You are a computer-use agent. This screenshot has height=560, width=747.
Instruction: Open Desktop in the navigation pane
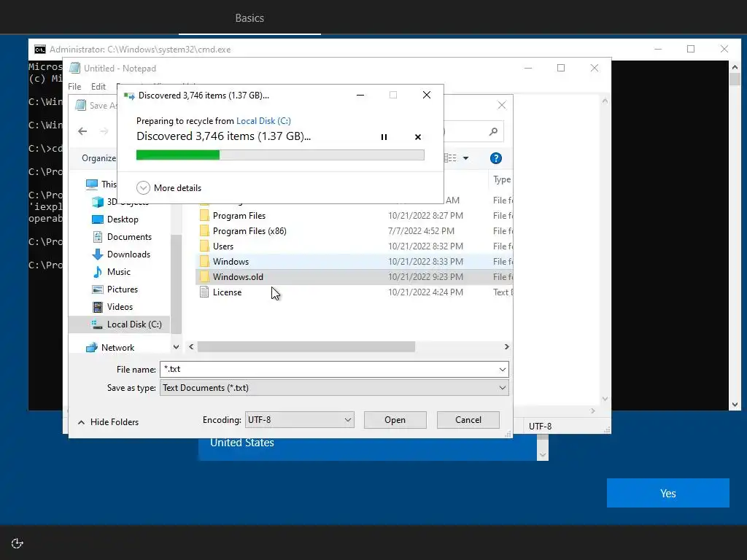pos(123,219)
